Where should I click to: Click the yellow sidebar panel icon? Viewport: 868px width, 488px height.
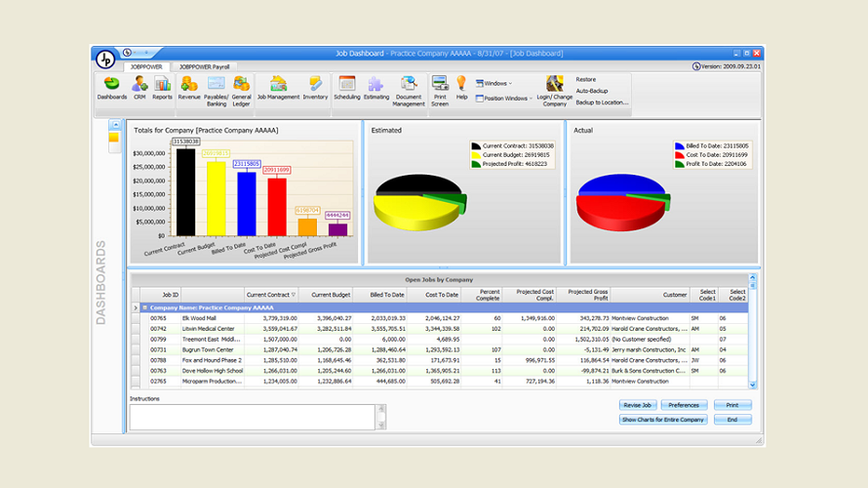(x=114, y=137)
